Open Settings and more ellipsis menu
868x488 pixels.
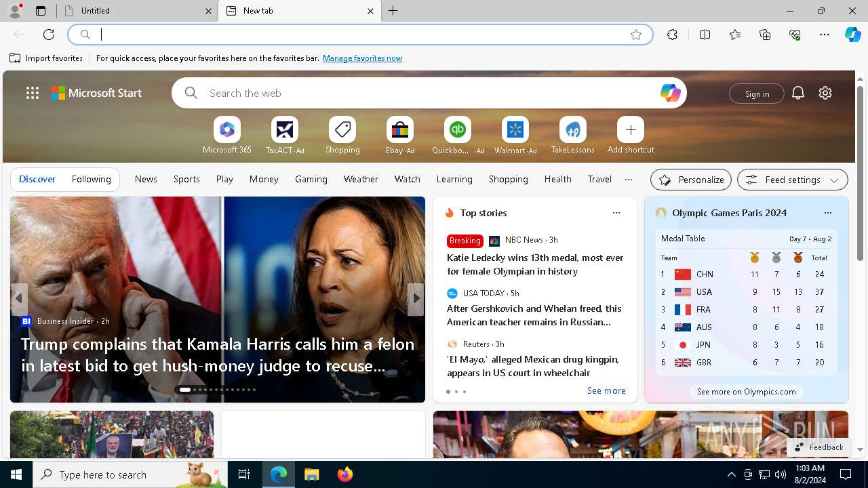[x=825, y=35]
